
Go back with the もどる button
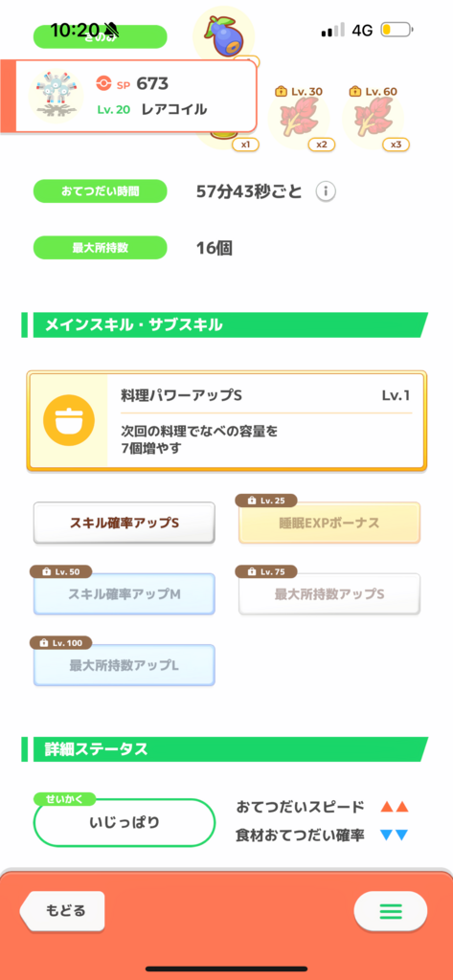[62, 910]
